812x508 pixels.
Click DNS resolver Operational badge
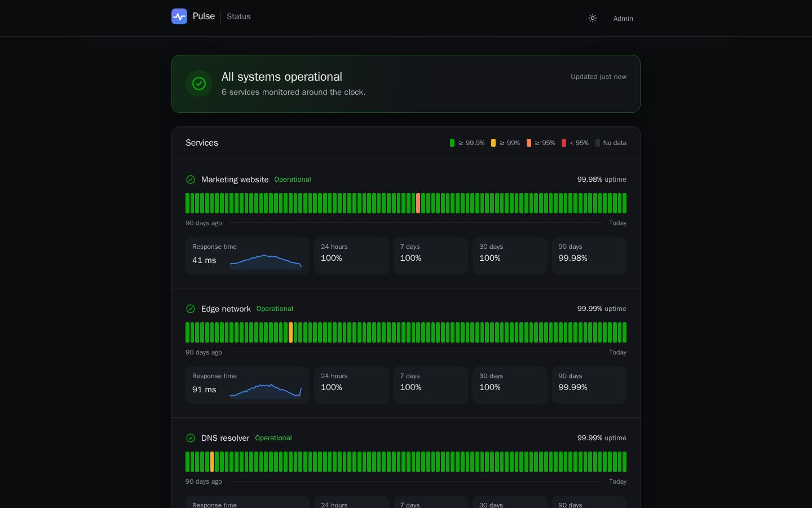[x=273, y=438]
